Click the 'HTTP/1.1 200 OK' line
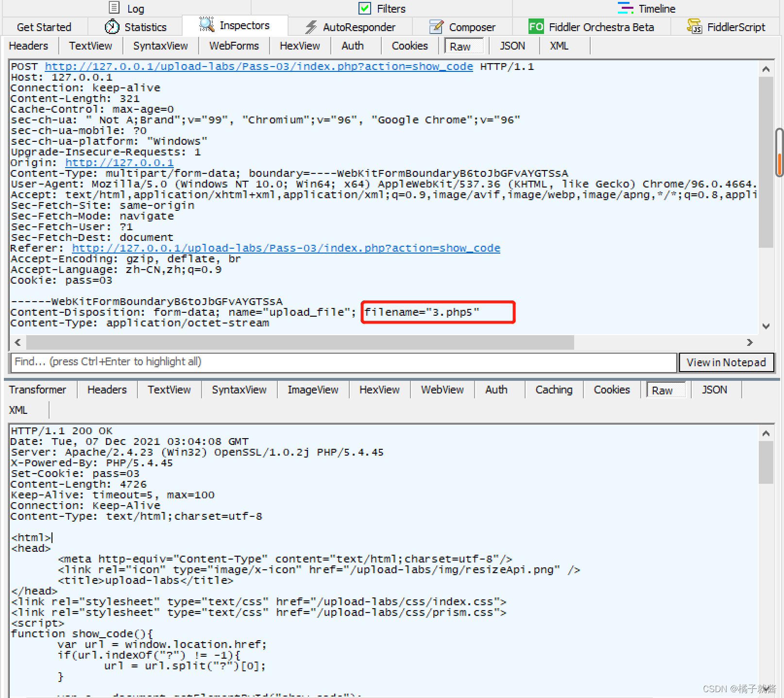Image resolution: width=784 pixels, height=698 pixels. click(62, 431)
